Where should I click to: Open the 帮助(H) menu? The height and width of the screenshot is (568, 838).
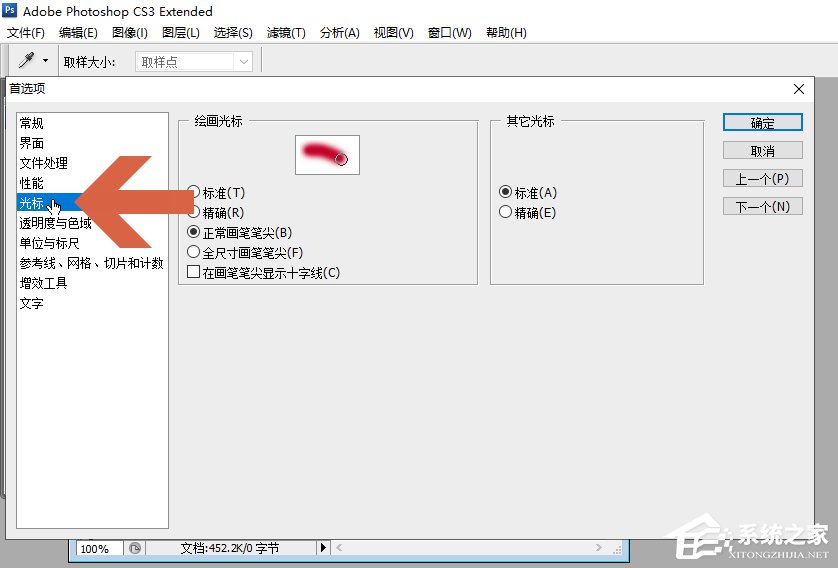(506, 33)
